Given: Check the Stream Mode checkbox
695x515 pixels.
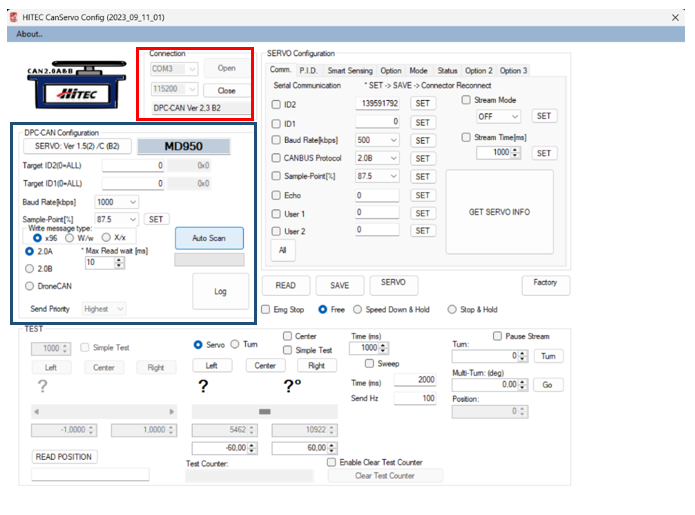Looking at the screenshot, I should [x=466, y=100].
